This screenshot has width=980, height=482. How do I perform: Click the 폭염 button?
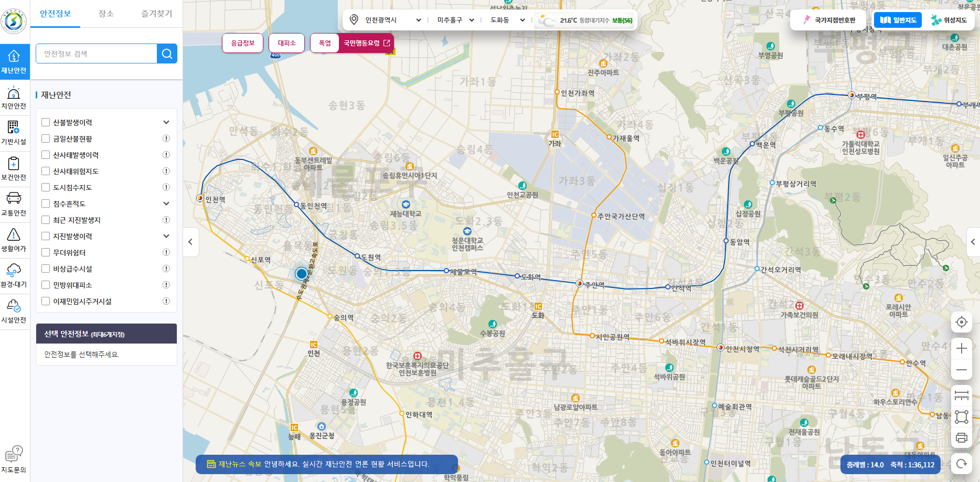pos(325,43)
